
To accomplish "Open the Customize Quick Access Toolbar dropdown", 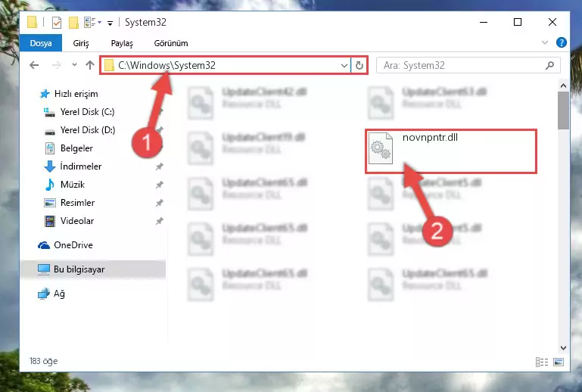I will [110, 23].
